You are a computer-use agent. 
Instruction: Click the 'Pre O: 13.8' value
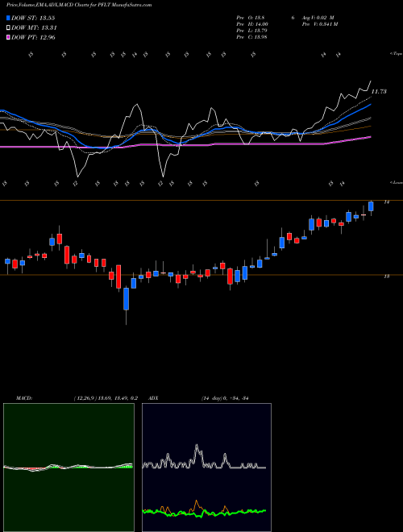pos(251,18)
